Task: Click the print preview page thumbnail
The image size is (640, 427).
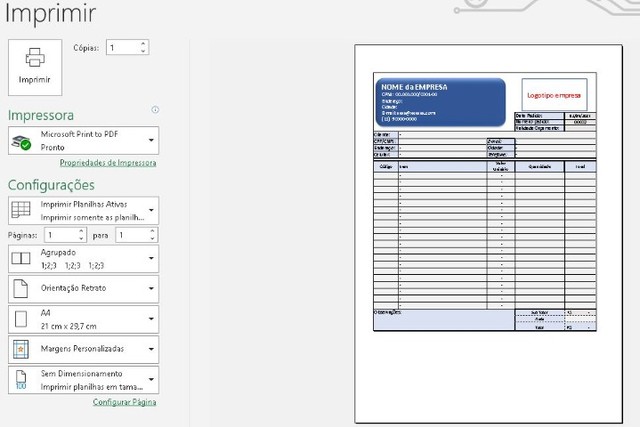Action: pos(489,234)
